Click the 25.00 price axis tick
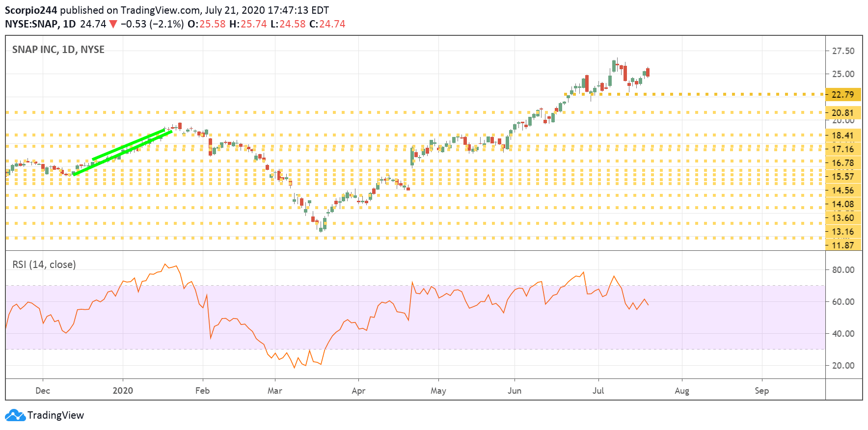This screenshot has height=430, width=868. tap(843, 74)
